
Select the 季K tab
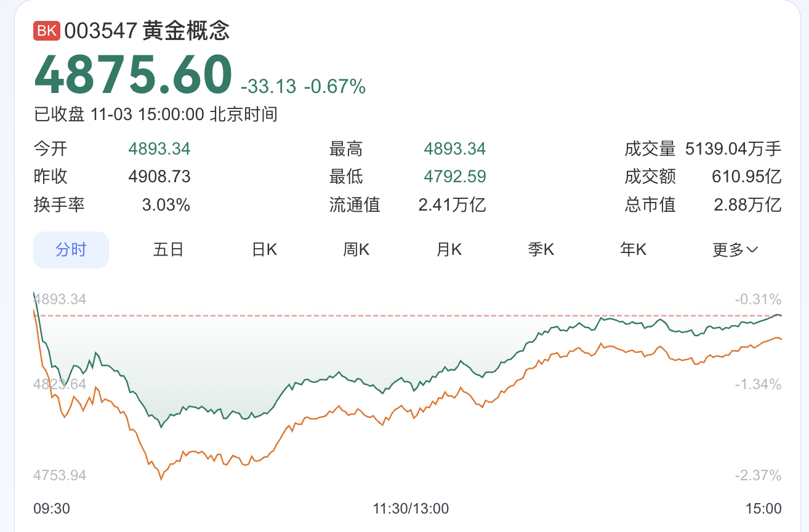coord(541,250)
